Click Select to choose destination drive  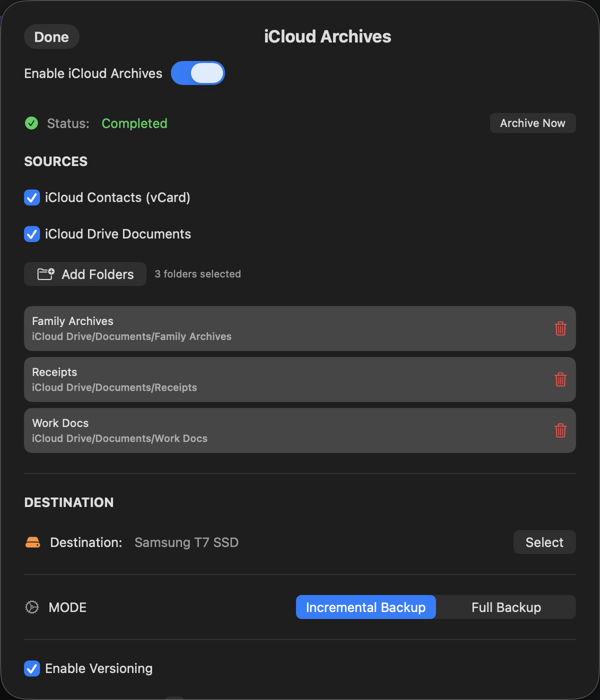coord(544,542)
